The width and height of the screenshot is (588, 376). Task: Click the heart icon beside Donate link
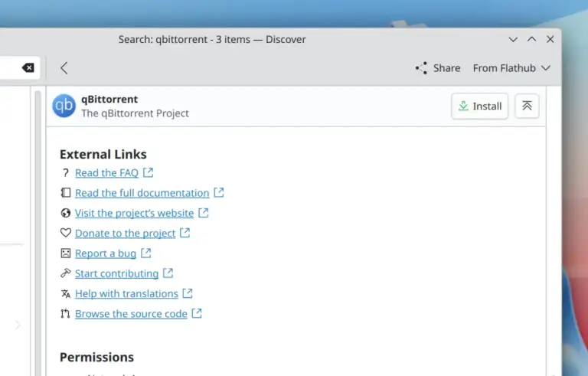point(66,233)
